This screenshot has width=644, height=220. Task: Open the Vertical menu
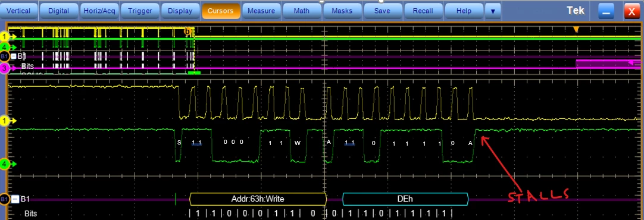tap(19, 11)
